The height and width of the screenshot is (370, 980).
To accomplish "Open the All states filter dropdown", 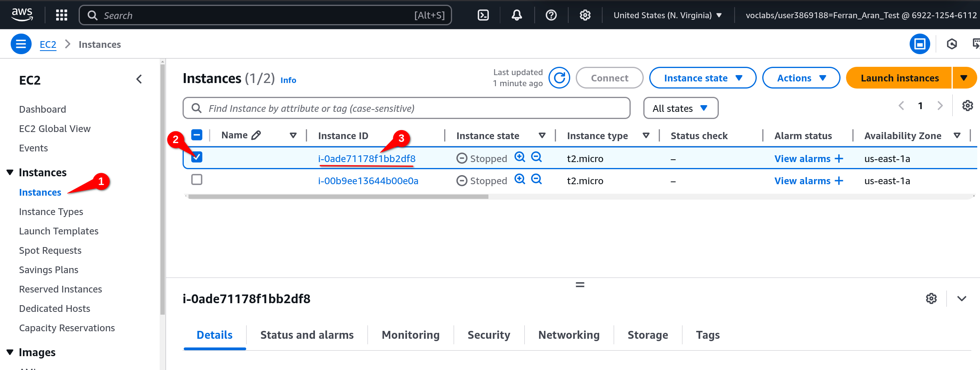I will coord(680,108).
